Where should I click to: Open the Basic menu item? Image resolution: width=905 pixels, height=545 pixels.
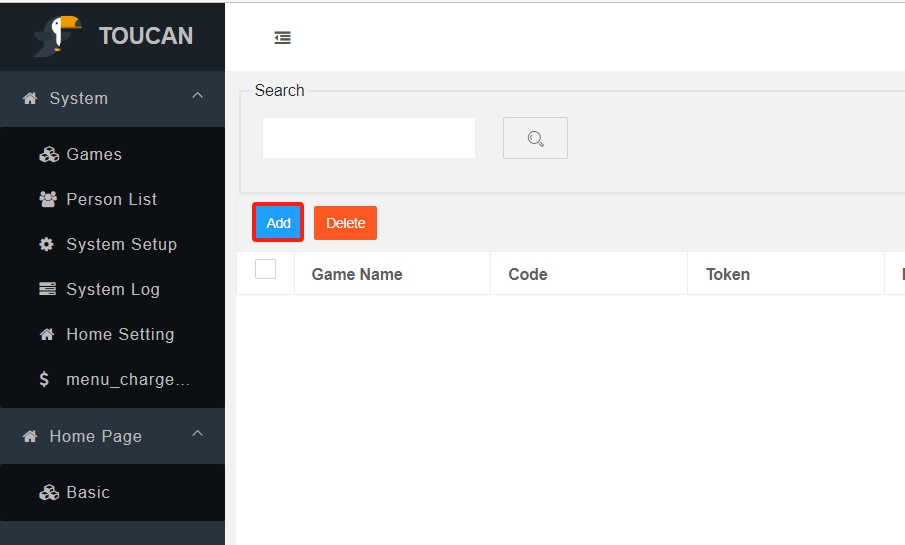pyautogui.click(x=88, y=492)
